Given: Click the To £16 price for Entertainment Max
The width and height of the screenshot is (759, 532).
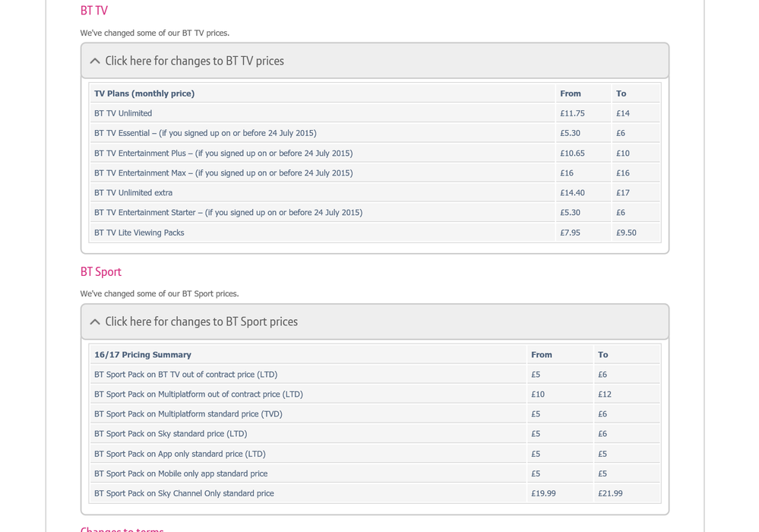Looking at the screenshot, I should coord(623,173).
